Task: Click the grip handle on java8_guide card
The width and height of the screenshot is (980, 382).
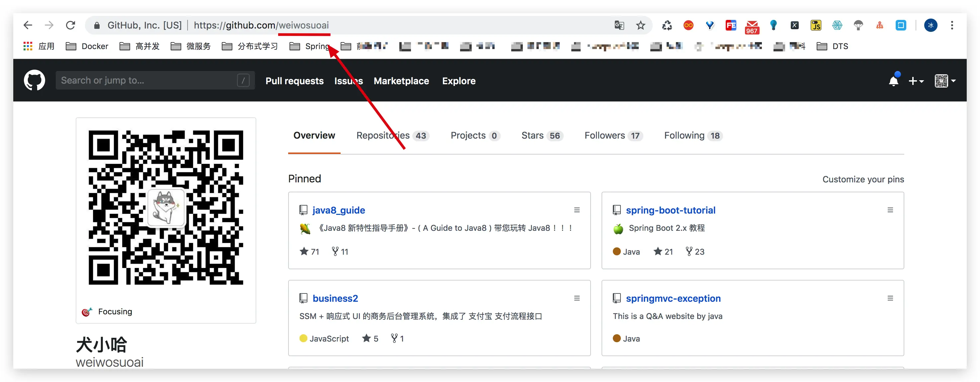Action: point(577,210)
